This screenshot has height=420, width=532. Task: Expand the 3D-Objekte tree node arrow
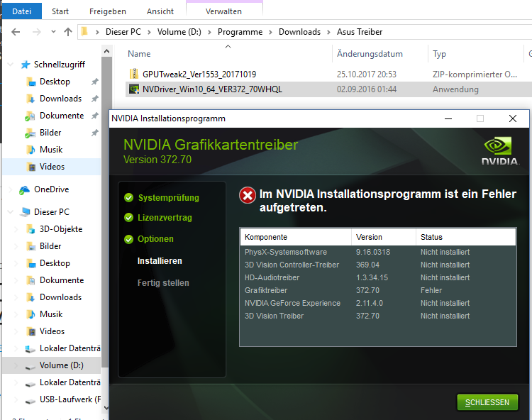pyautogui.click(x=16, y=229)
